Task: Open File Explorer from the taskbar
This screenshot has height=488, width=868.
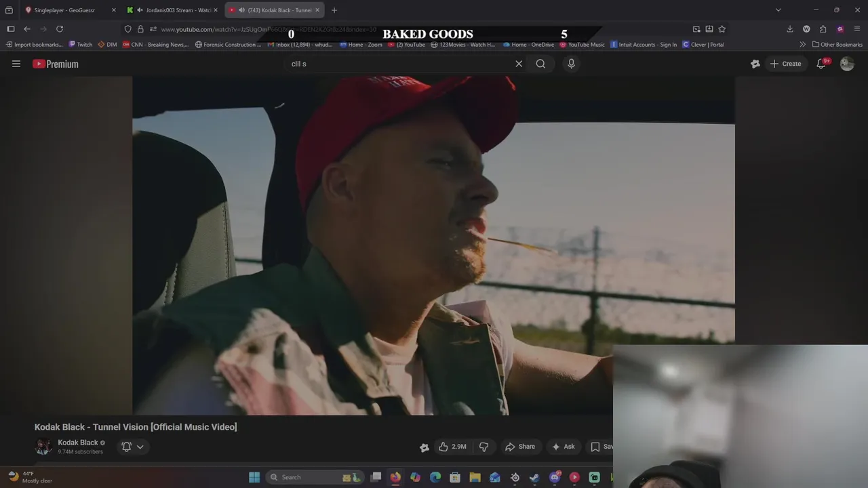Action: [475, 477]
